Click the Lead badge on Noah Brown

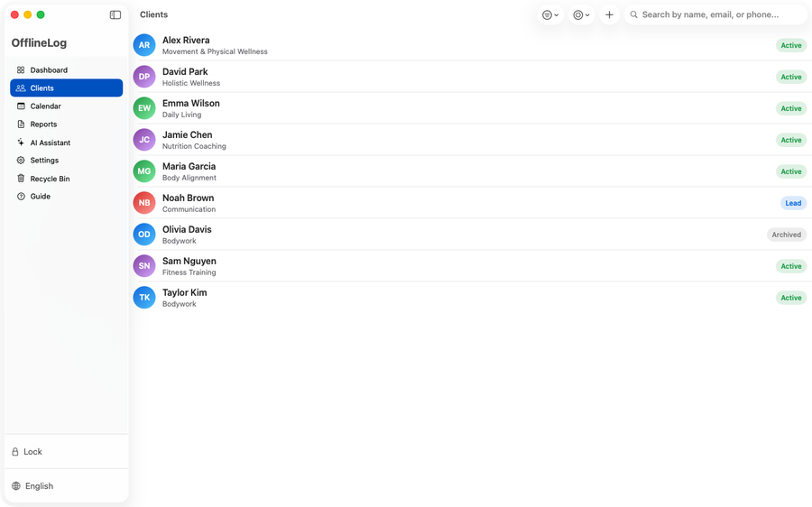(x=793, y=203)
